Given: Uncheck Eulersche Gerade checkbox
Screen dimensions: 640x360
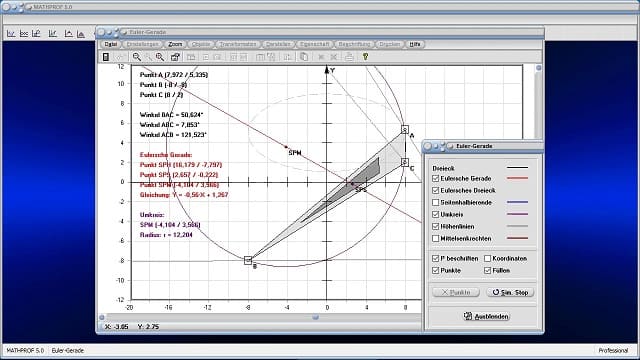Looking at the screenshot, I should coord(436,179).
